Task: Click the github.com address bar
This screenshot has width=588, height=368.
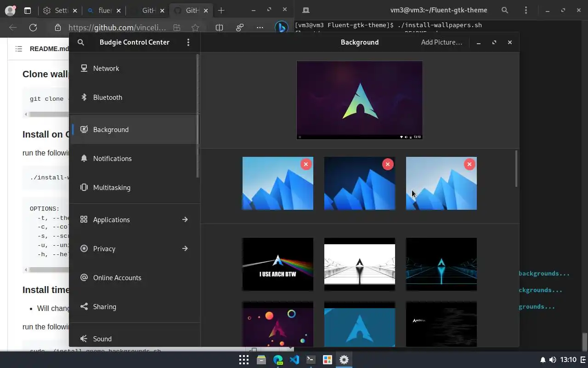Action: [117, 28]
